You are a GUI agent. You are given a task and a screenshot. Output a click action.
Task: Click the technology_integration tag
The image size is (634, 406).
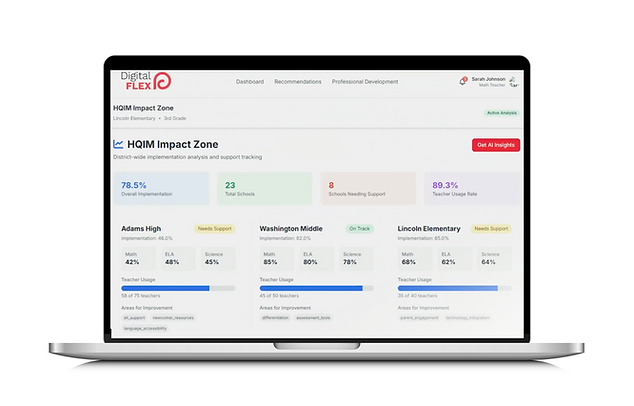point(467,318)
